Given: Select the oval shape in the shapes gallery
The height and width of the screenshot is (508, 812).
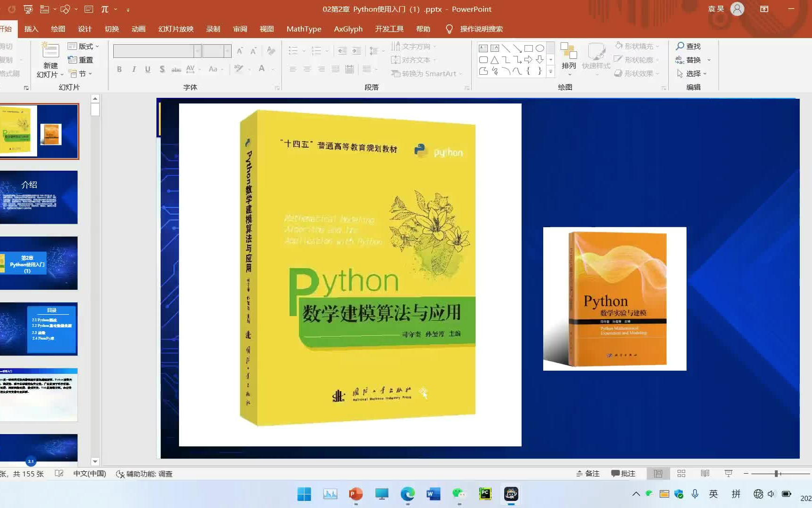Looking at the screenshot, I should 539,48.
